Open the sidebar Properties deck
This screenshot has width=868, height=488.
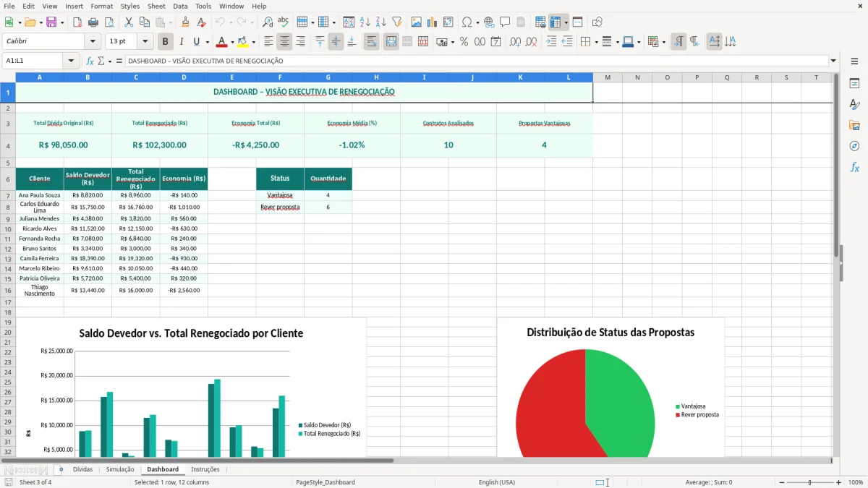pyautogui.click(x=854, y=83)
